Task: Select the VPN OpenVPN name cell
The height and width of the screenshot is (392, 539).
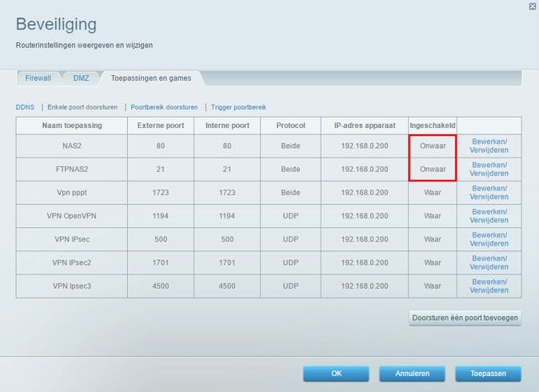Action: 72,216
